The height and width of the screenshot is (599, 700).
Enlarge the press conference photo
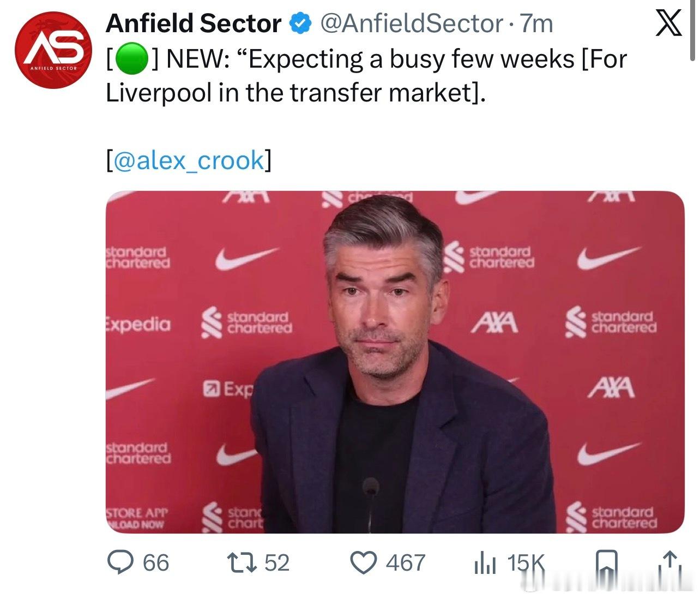pos(395,362)
